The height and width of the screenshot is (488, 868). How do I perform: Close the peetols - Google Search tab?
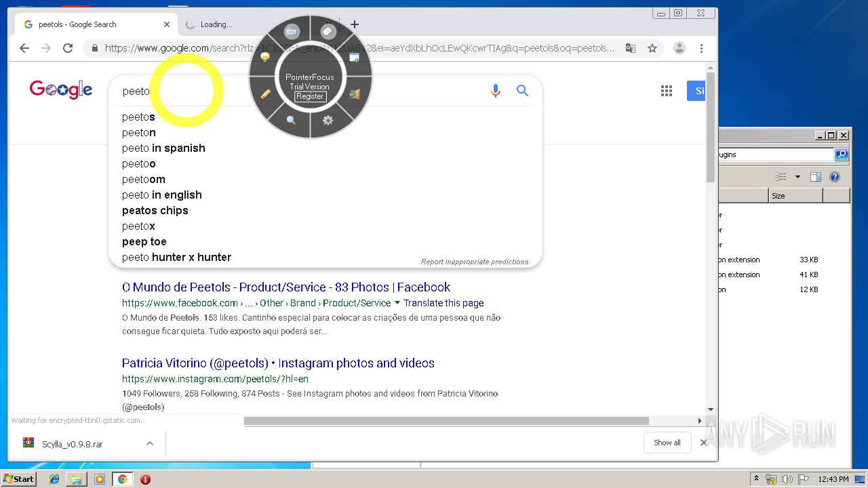click(167, 24)
